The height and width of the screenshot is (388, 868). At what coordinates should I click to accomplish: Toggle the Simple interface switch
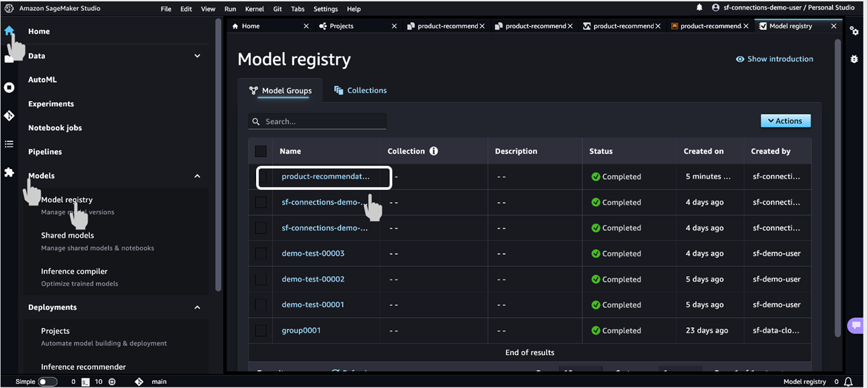(x=47, y=381)
